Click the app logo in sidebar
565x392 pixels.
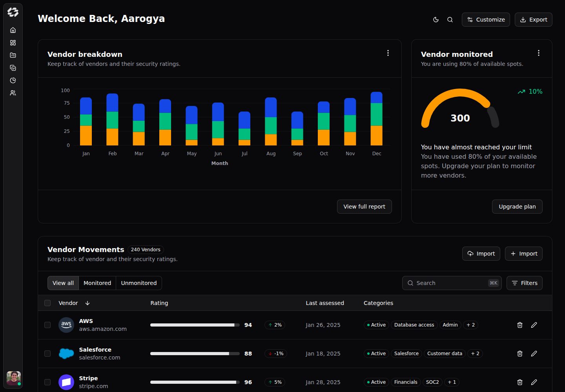tap(13, 12)
